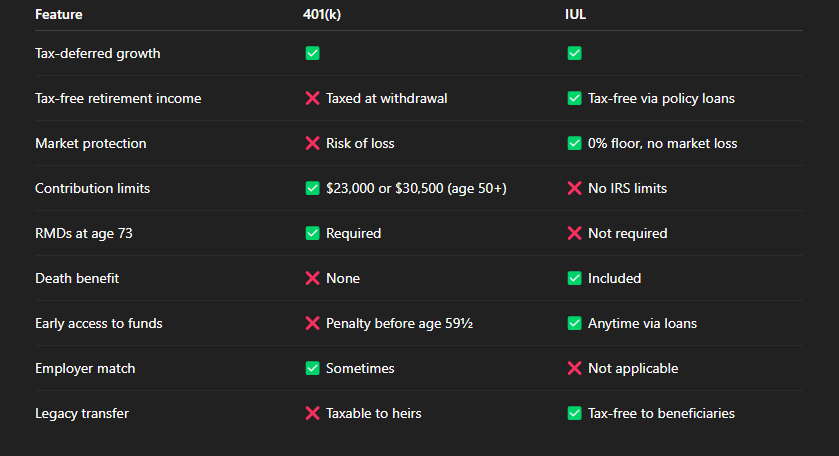Click green check beside Required
This screenshot has height=456, width=839.
(312, 233)
